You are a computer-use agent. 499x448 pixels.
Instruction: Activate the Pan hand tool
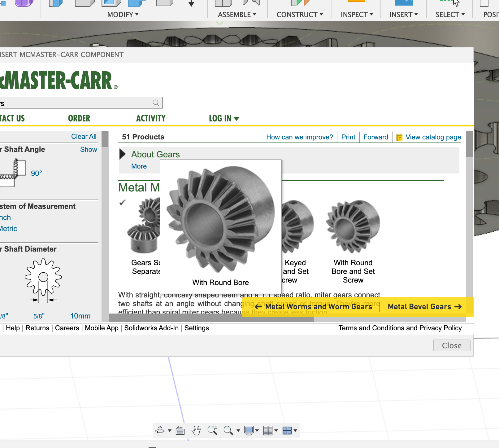click(x=196, y=430)
